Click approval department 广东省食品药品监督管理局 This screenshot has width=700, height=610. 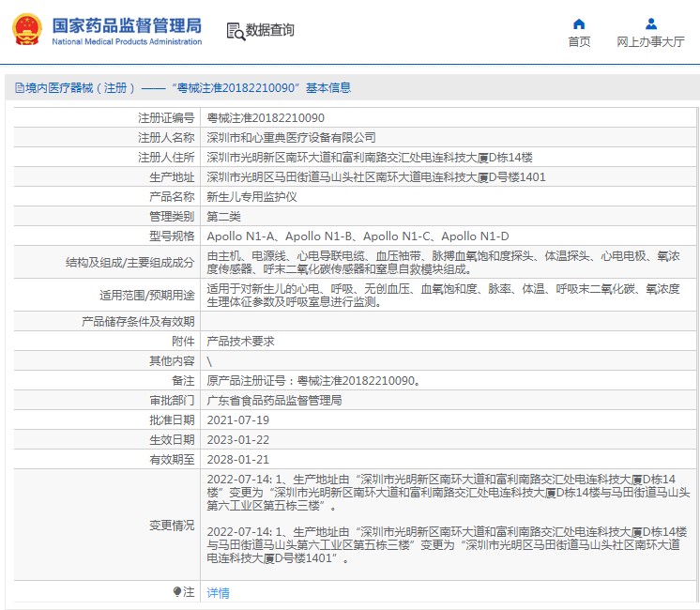coord(274,400)
